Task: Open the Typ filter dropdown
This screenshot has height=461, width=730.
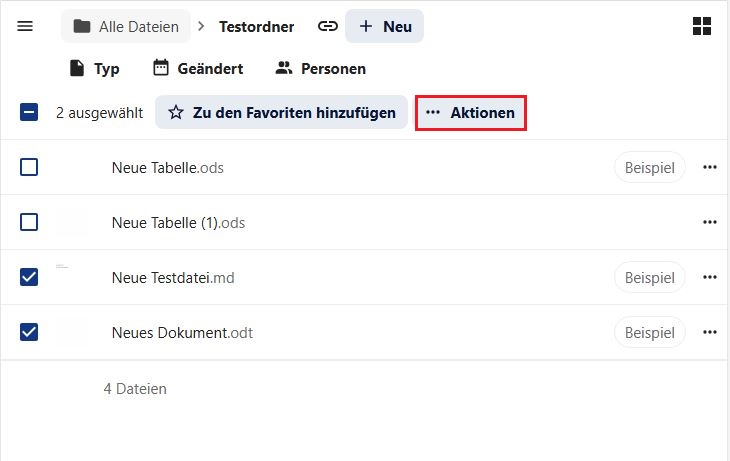Action: 94,69
